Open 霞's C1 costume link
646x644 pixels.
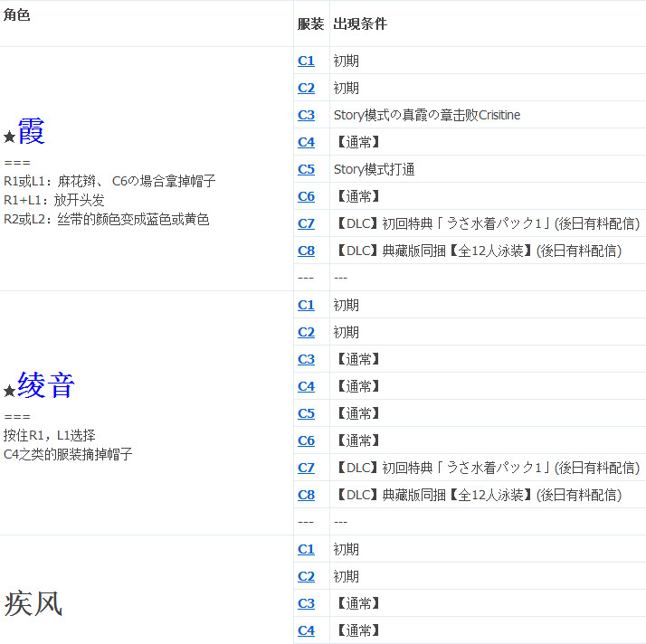[306, 61]
